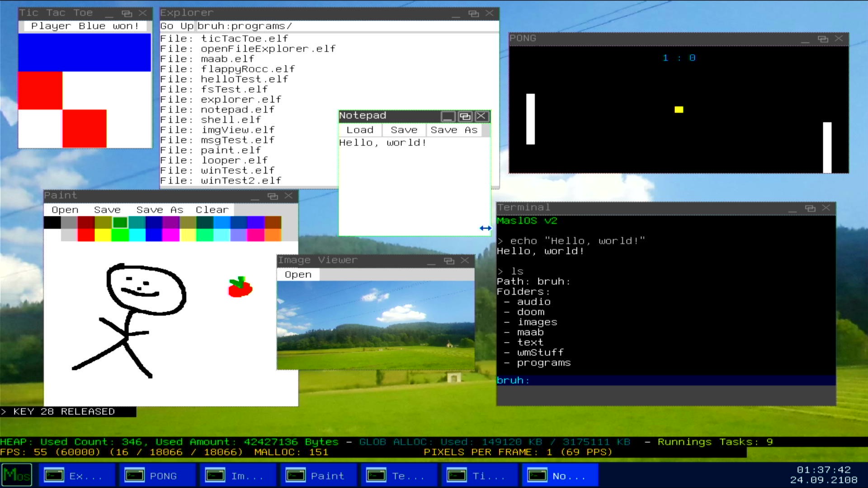The width and height of the screenshot is (868, 488).
Task: Choose the black color swatch in Paint
Action: [x=52, y=222]
